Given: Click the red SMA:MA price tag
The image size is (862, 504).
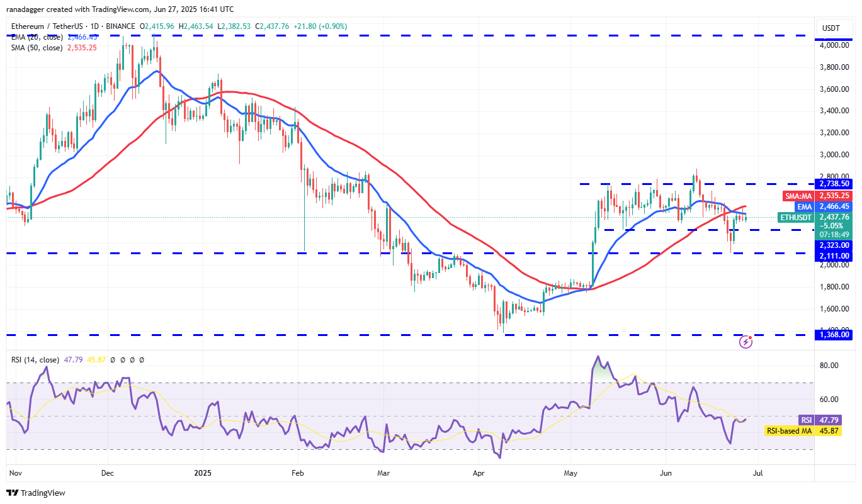Looking at the screenshot, I should 797,196.
